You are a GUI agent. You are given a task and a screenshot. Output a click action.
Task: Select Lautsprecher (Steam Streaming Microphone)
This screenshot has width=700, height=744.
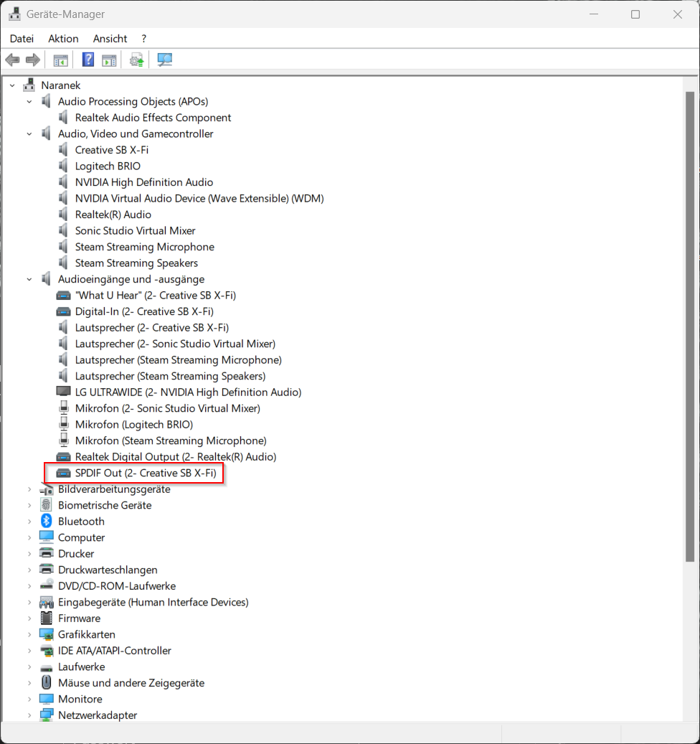(179, 359)
